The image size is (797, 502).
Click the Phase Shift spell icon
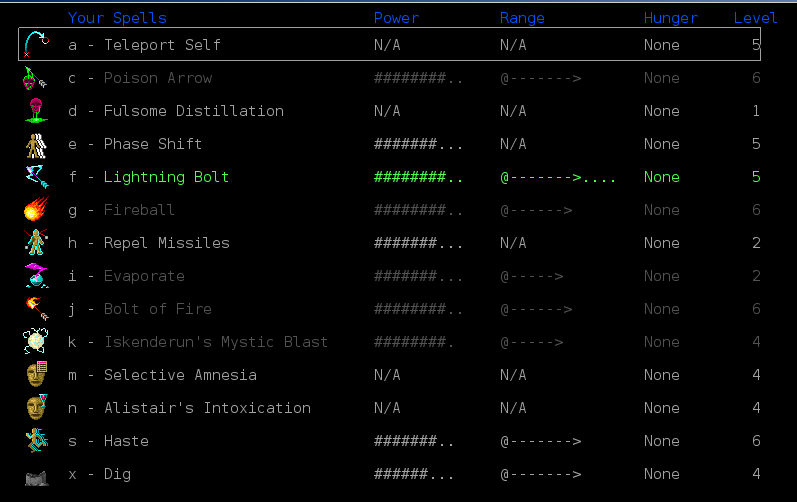pyautogui.click(x=36, y=144)
